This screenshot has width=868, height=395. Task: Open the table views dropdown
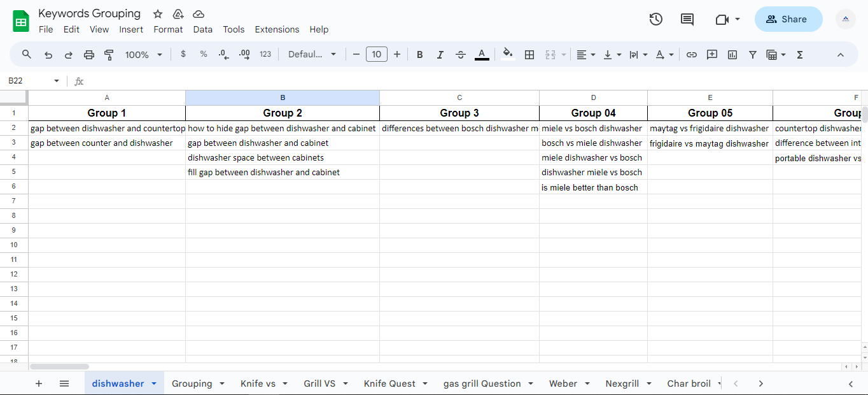[x=776, y=55]
